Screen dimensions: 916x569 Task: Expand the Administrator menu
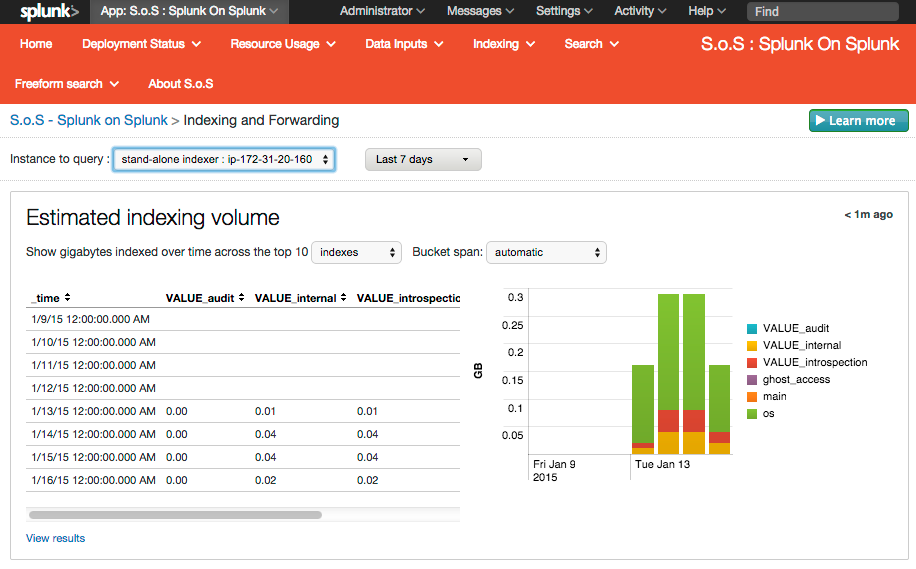(382, 11)
